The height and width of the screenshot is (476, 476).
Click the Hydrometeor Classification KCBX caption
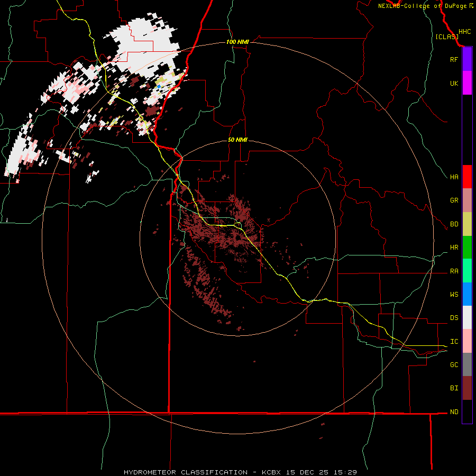tap(240, 472)
